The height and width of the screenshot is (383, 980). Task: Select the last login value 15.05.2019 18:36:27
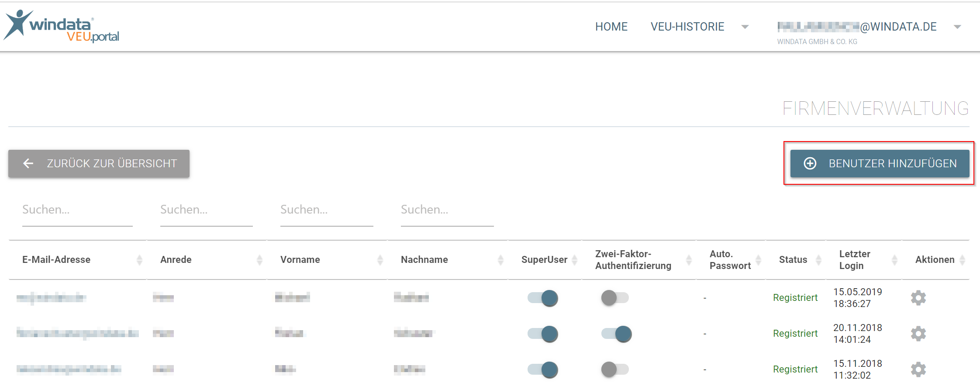tap(858, 298)
